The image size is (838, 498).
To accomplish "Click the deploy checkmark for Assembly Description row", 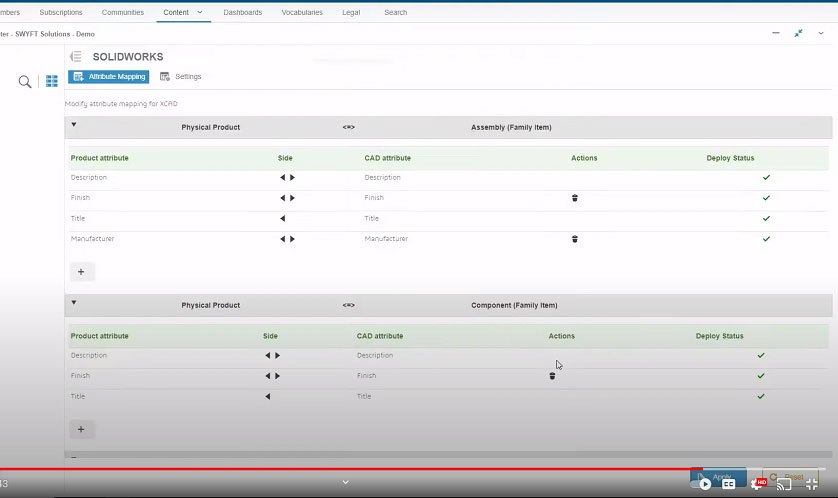I will 766,177.
